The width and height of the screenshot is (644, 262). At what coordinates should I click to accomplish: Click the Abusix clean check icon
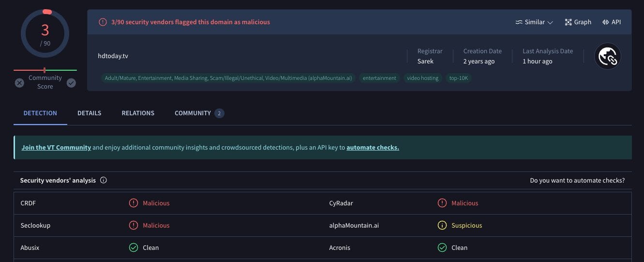[x=134, y=247]
